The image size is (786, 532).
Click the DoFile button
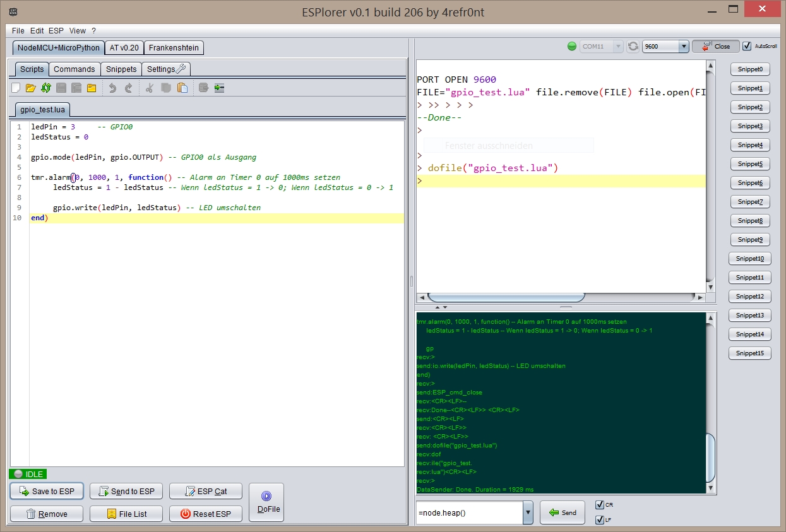pyautogui.click(x=266, y=502)
